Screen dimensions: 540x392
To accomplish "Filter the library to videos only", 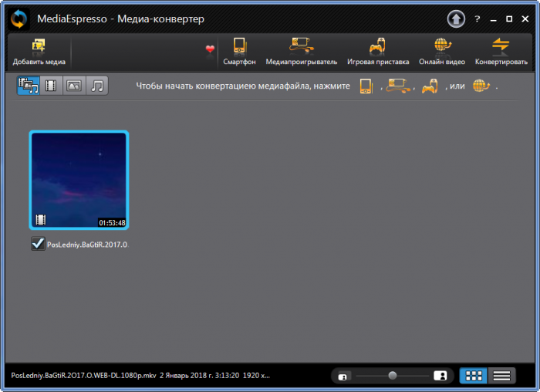I will (51, 86).
